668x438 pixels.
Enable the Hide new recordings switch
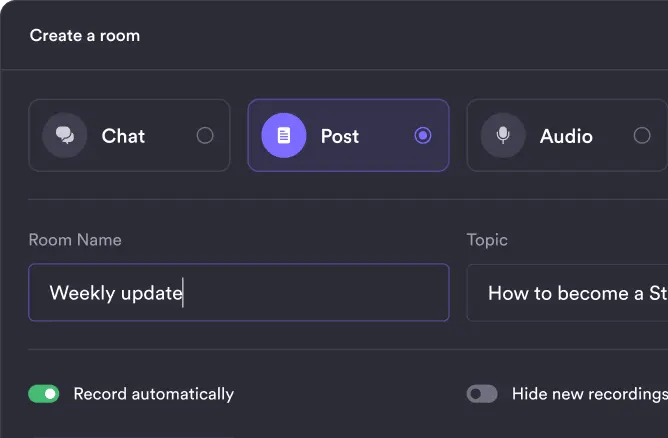point(482,394)
